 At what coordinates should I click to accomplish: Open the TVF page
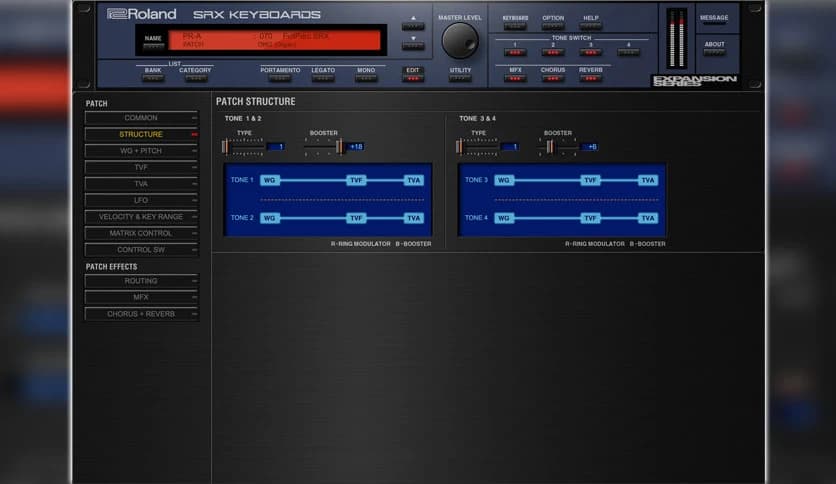(141, 167)
